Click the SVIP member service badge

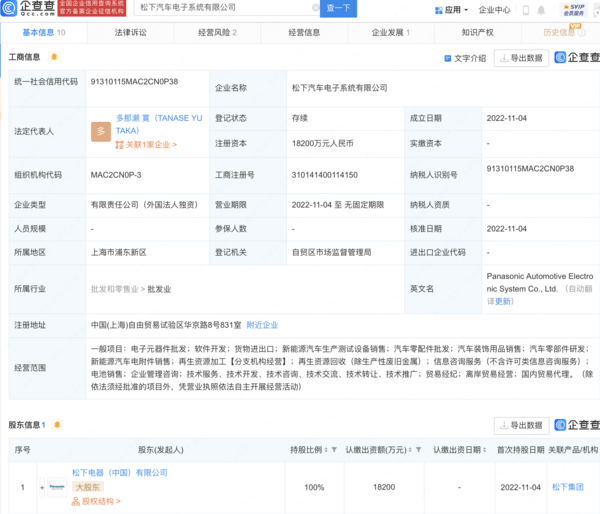(574, 10)
